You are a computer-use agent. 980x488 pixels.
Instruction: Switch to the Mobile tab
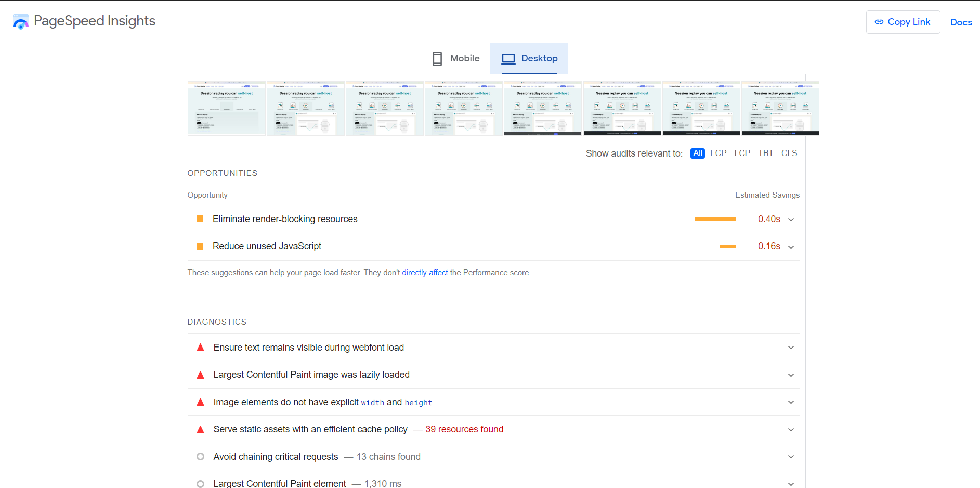[x=456, y=58]
